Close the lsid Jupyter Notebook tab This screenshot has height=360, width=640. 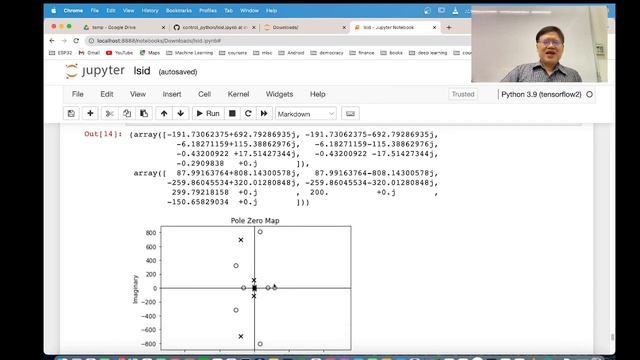pos(434,27)
